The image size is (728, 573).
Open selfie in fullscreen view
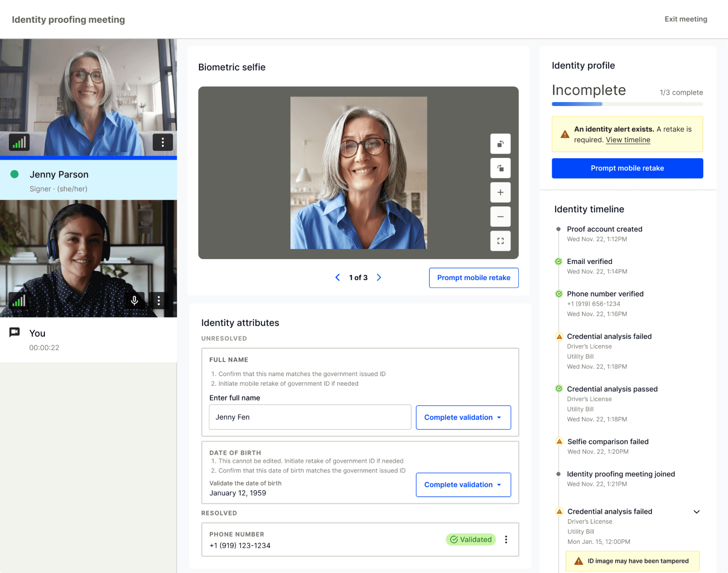click(x=500, y=241)
